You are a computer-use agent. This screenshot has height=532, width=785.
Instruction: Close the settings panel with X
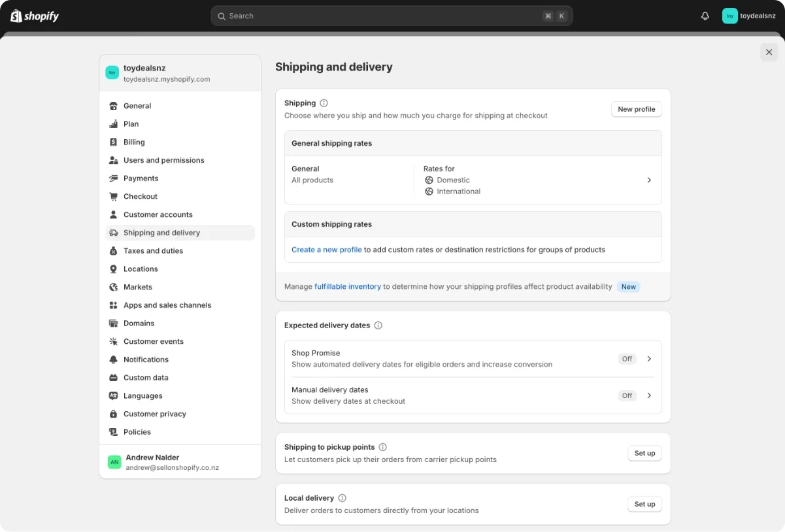click(x=769, y=52)
